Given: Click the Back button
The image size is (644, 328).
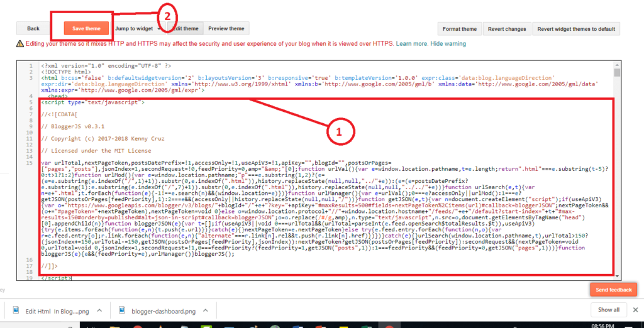Looking at the screenshot, I should [33, 28].
